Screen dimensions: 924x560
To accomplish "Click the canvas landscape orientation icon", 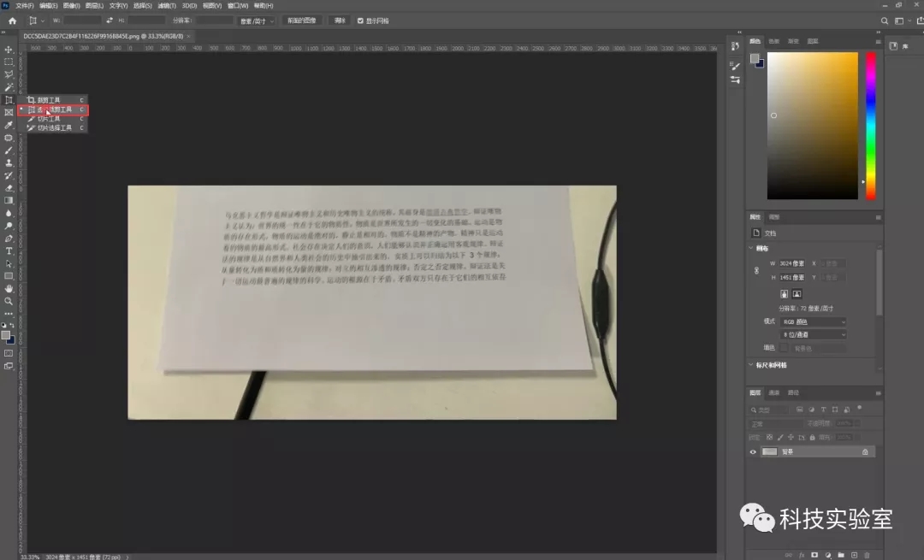I will coord(797,294).
